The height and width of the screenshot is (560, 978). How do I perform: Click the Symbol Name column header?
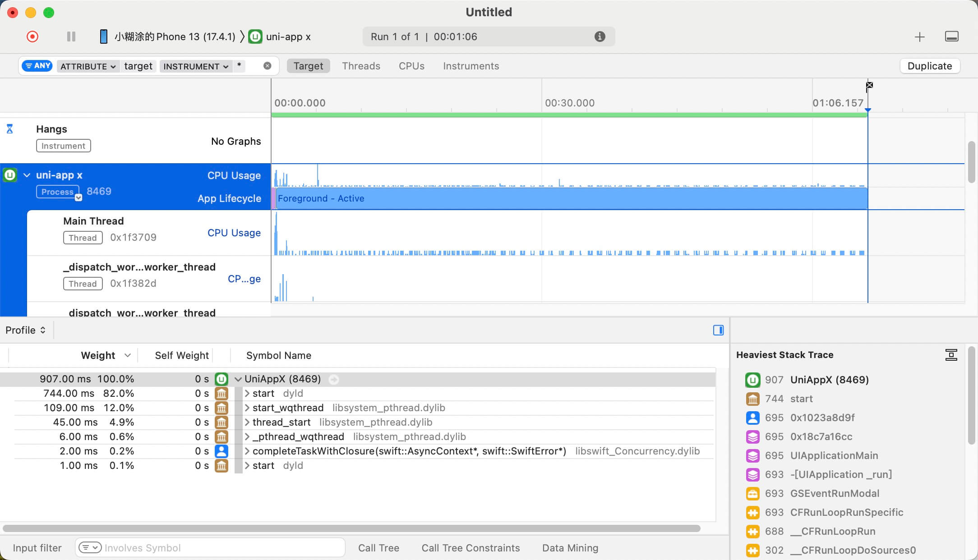279,355
